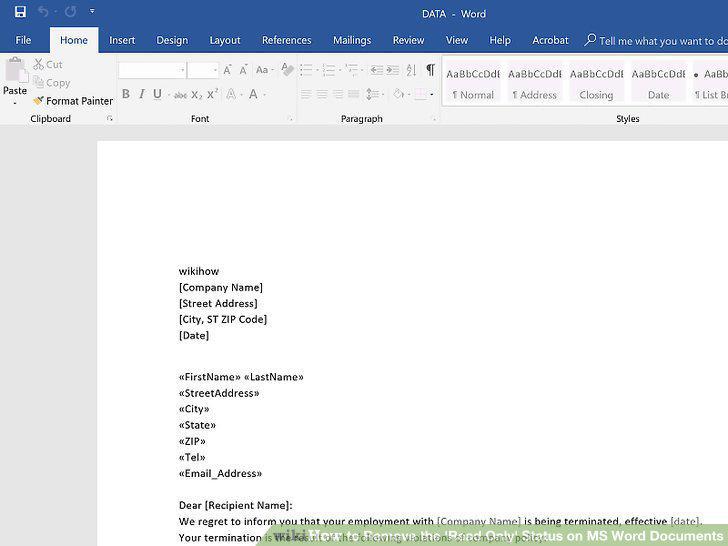This screenshot has width=728, height=546.
Task: Apply the Normal style
Action: pyautogui.click(x=473, y=84)
